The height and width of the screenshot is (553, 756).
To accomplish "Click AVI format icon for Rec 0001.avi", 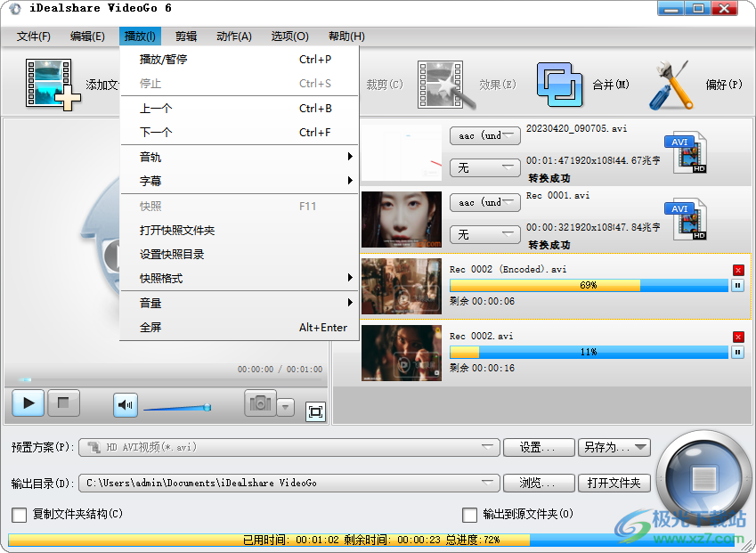I will pos(685,220).
